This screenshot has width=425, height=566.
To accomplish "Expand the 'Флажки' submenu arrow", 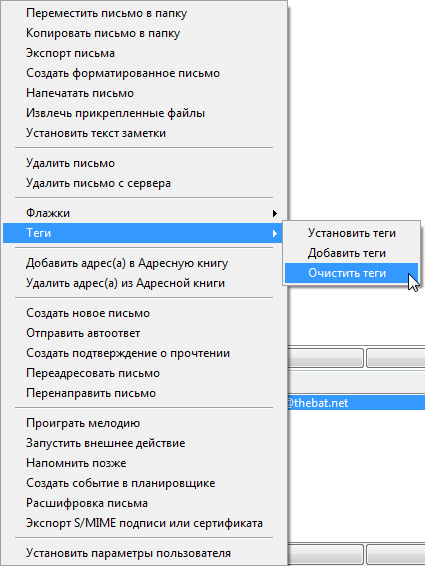I will pos(275,213).
